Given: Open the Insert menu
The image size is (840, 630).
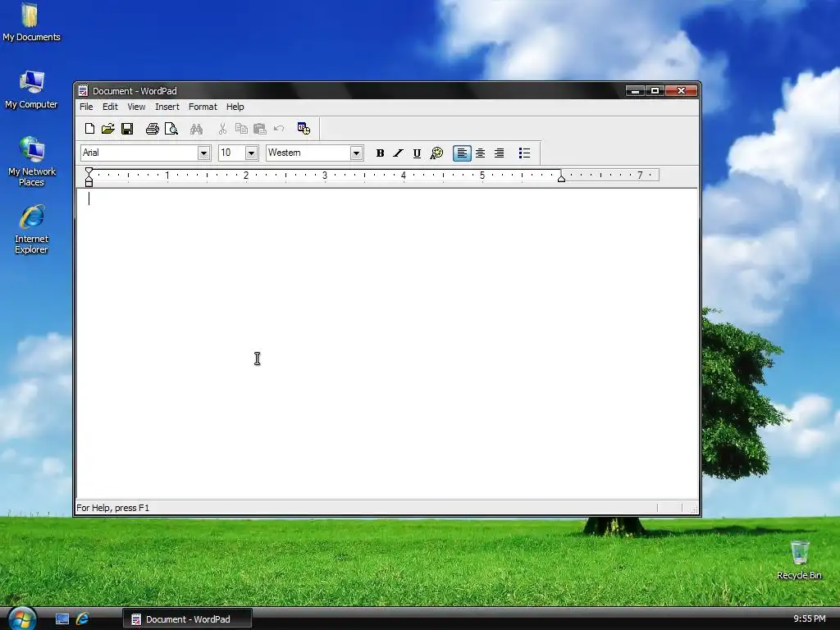Looking at the screenshot, I should pos(167,107).
